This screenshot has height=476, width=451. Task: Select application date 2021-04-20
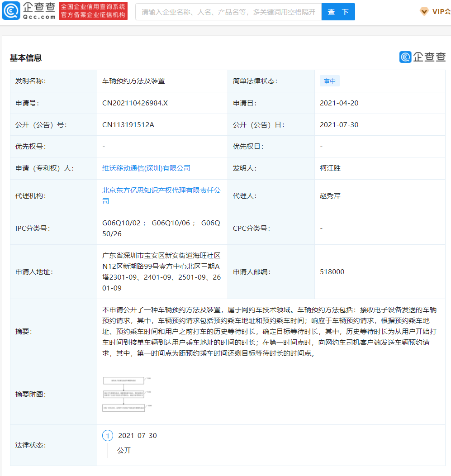(x=339, y=103)
